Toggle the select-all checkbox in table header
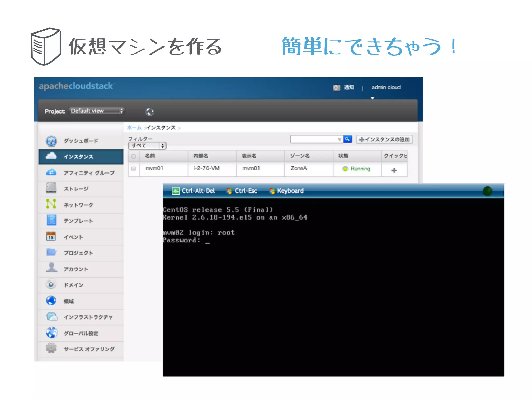 pos(134,156)
